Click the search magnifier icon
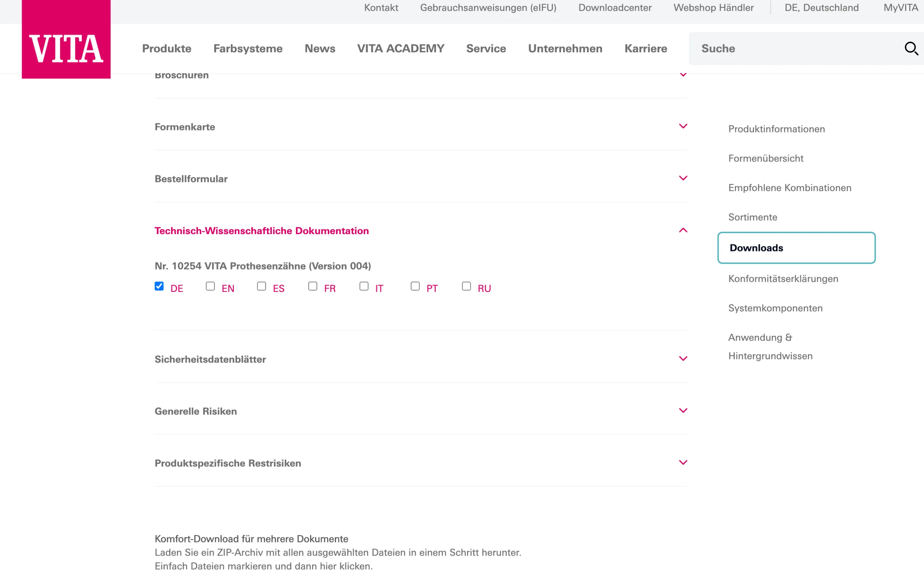 click(911, 48)
